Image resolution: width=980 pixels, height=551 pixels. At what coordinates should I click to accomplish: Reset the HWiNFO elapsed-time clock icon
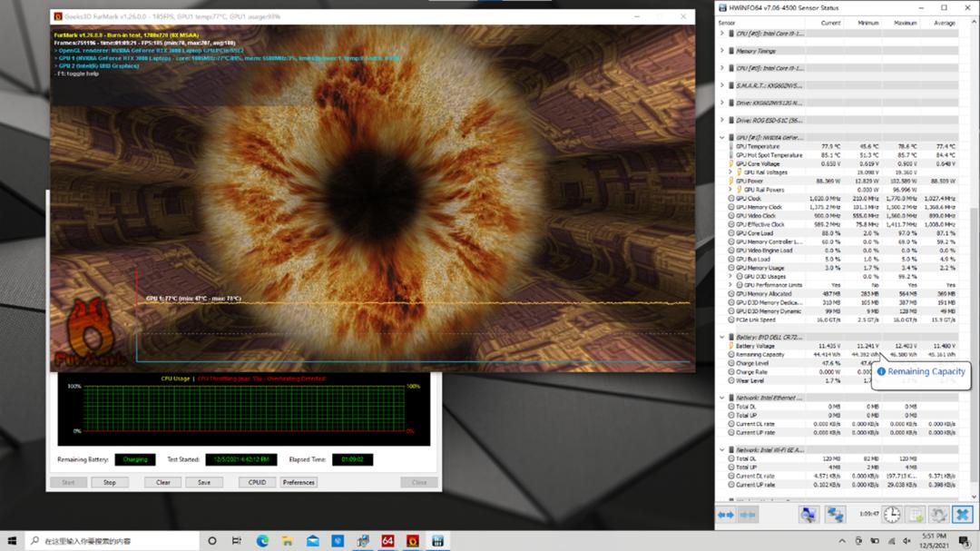click(893, 515)
